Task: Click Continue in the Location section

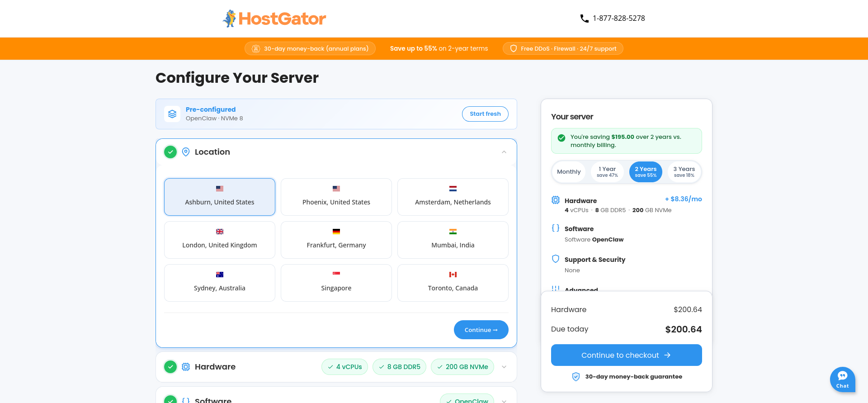Action: [481, 330]
